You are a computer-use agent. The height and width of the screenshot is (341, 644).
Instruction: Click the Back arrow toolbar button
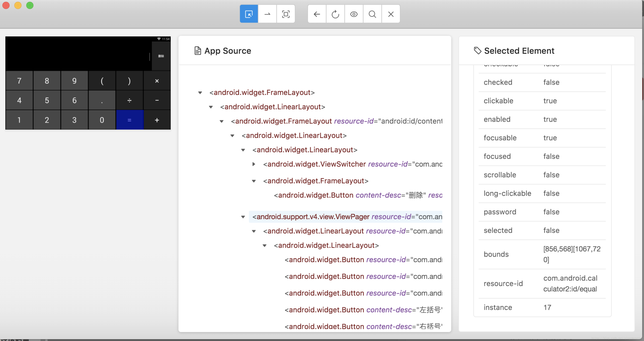(x=317, y=14)
